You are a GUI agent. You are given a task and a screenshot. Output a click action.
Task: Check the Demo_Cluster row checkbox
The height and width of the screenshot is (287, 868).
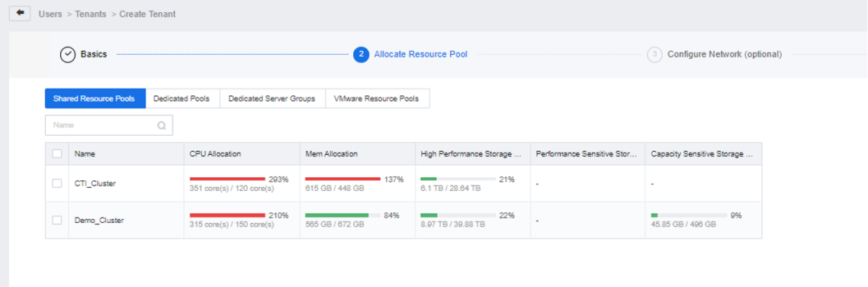(57, 220)
